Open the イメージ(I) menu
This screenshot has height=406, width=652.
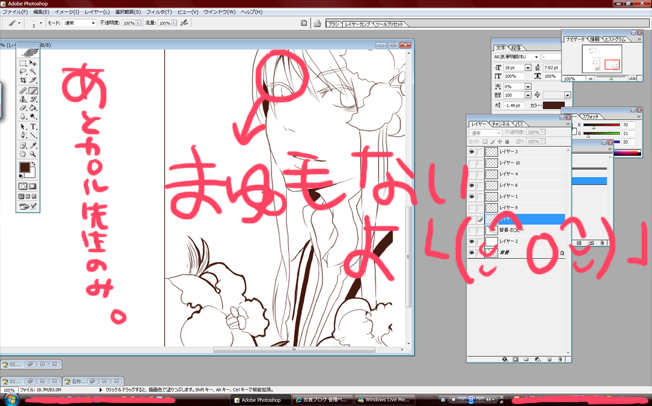pyautogui.click(x=67, y=12)
